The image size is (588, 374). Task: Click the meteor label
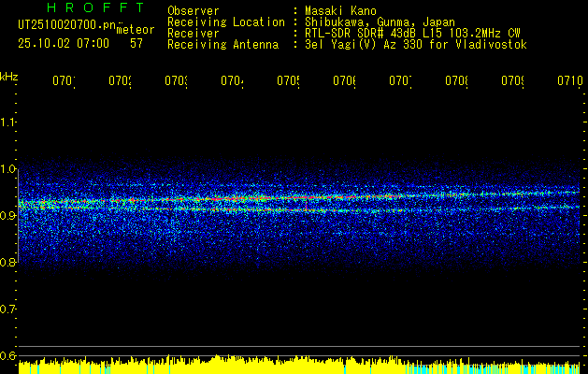point(136,30)
